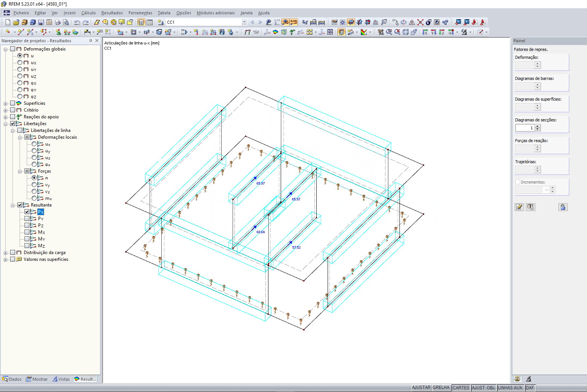587x392 pixels.
Task: Click the Print icon in toolbar
Action: click(x=57, y=22)
